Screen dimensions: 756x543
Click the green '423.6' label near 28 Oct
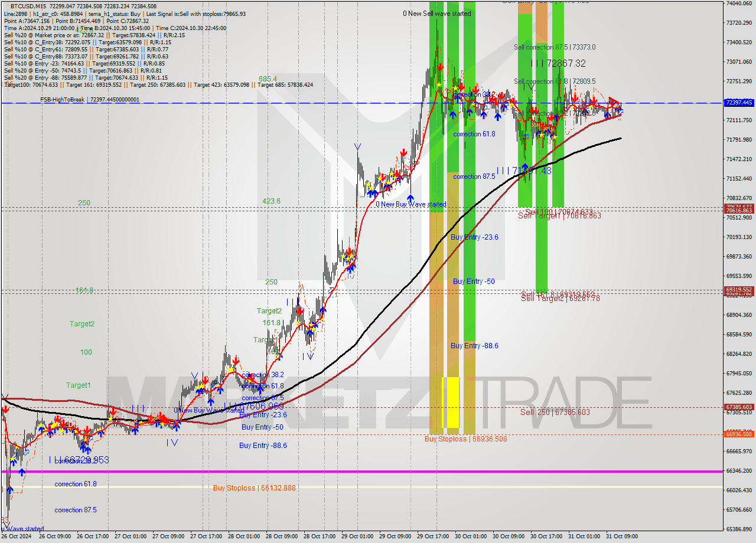point(271,201)
